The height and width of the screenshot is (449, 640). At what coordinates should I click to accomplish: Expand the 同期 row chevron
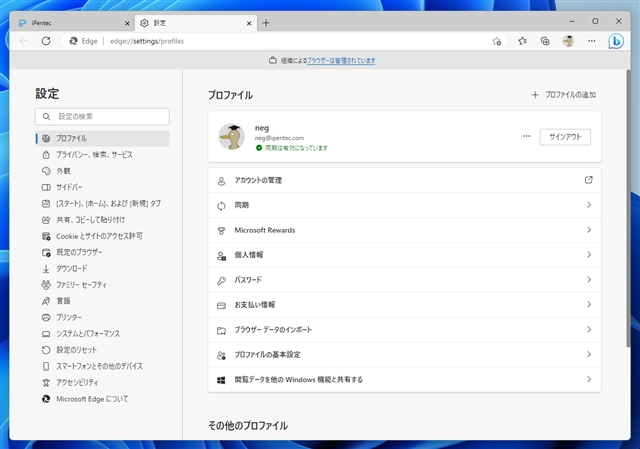point(589,205)
